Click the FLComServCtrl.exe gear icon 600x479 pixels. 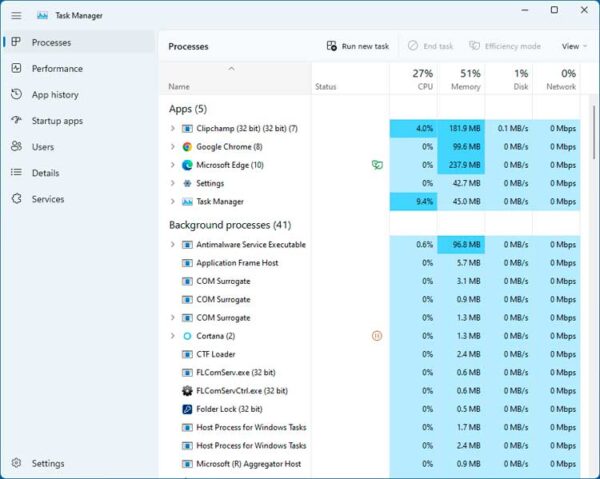[187, 391]
